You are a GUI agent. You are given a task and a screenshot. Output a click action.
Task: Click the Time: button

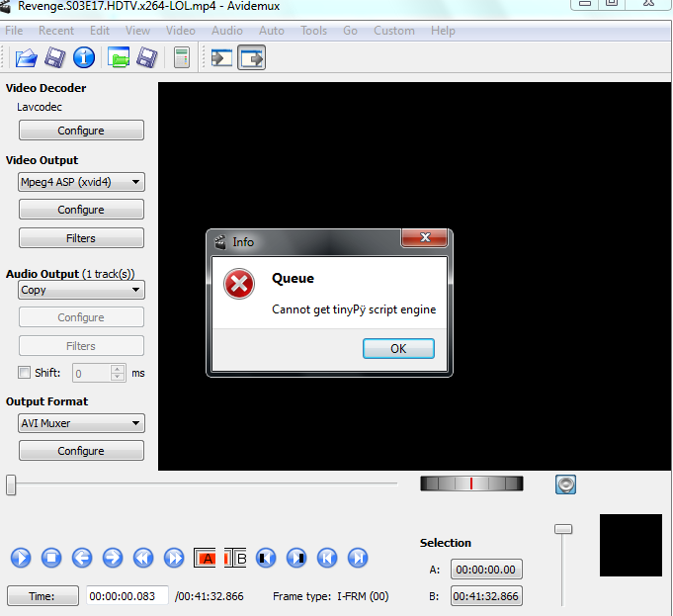click(x=42, y=596)
